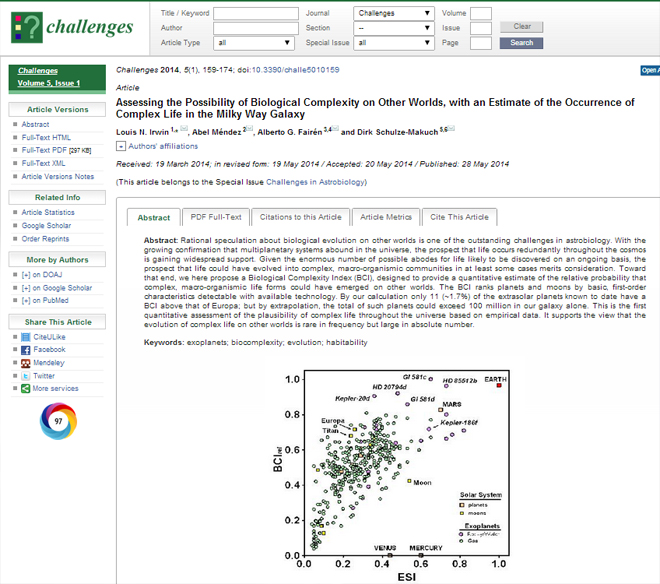Select the Cite This Article tab
660x584 pixels.
[x=458, y=217]
